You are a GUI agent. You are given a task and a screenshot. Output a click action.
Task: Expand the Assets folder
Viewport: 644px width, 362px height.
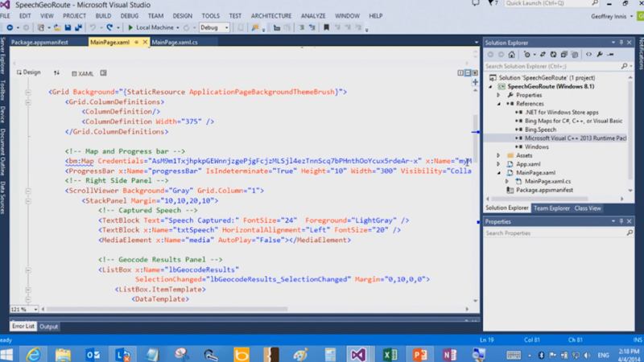tap(498, 155)
